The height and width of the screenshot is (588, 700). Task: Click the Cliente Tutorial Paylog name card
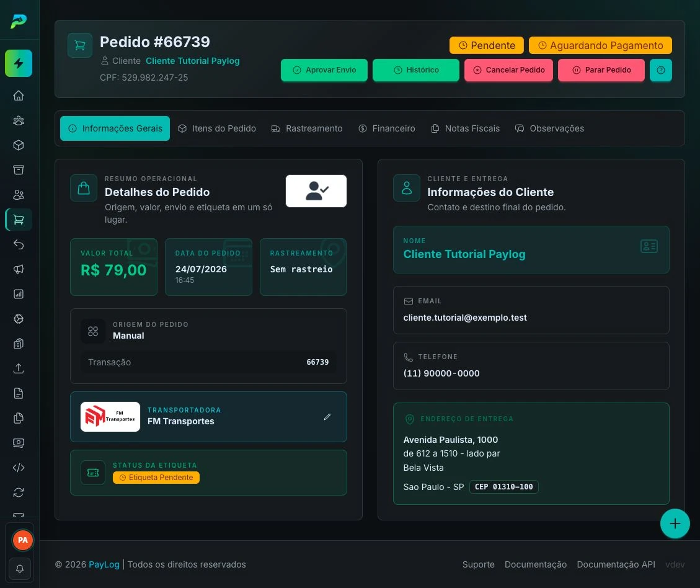coord(531,249)
